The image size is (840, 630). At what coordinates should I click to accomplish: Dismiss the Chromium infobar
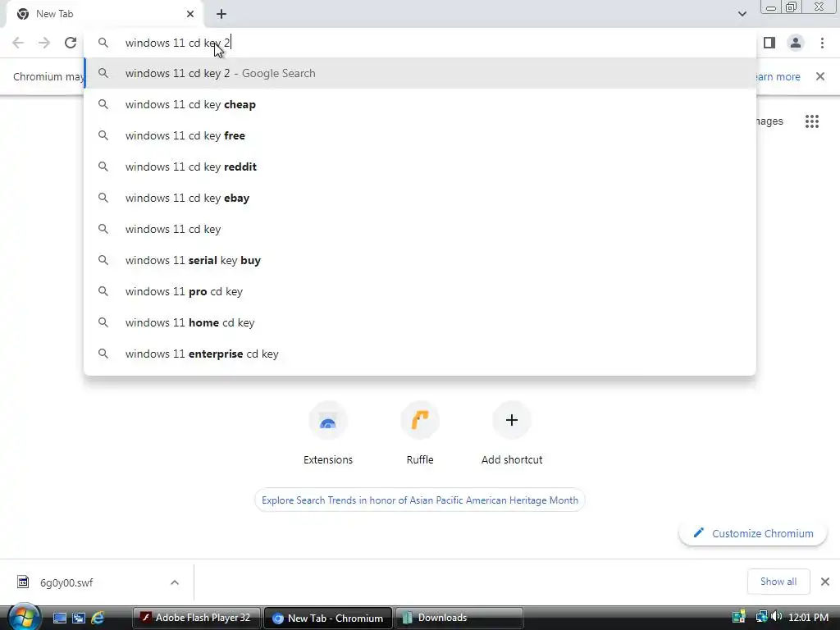tap(820, 76)
